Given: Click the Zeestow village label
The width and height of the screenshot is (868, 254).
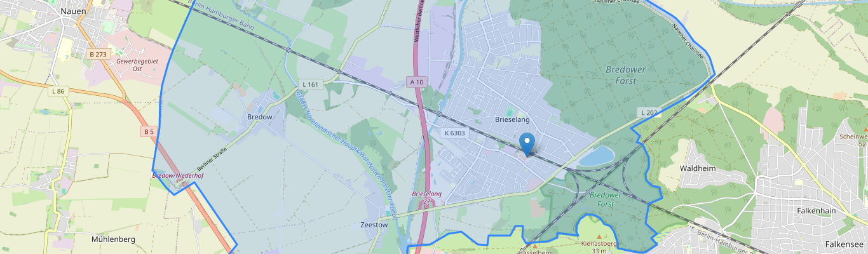Looking at the screenshot, I should 374,225.
